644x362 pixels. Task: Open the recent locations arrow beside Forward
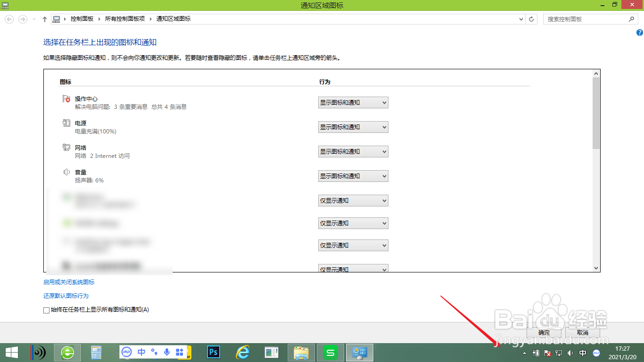[34, 19]
